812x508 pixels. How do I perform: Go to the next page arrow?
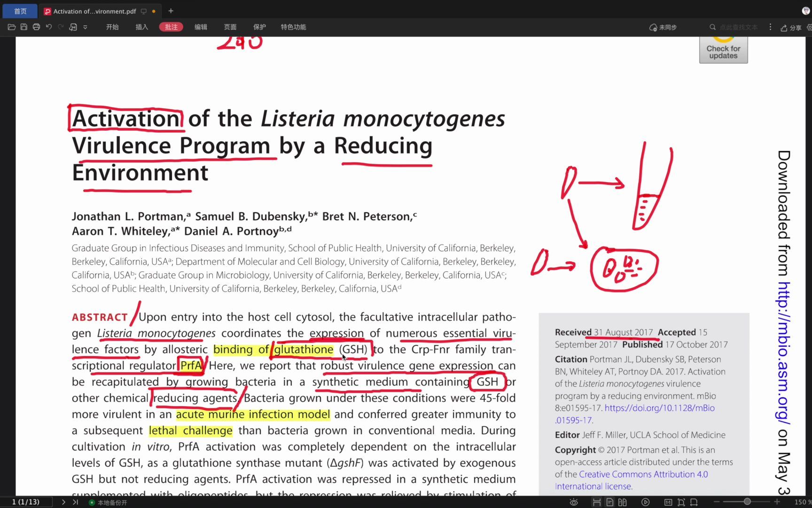[63, 502]
